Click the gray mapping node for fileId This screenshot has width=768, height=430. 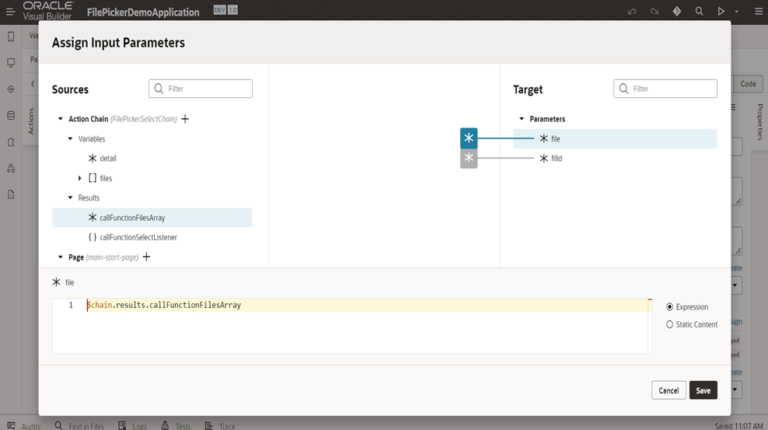pyautogui.click(x=469, y=158)
